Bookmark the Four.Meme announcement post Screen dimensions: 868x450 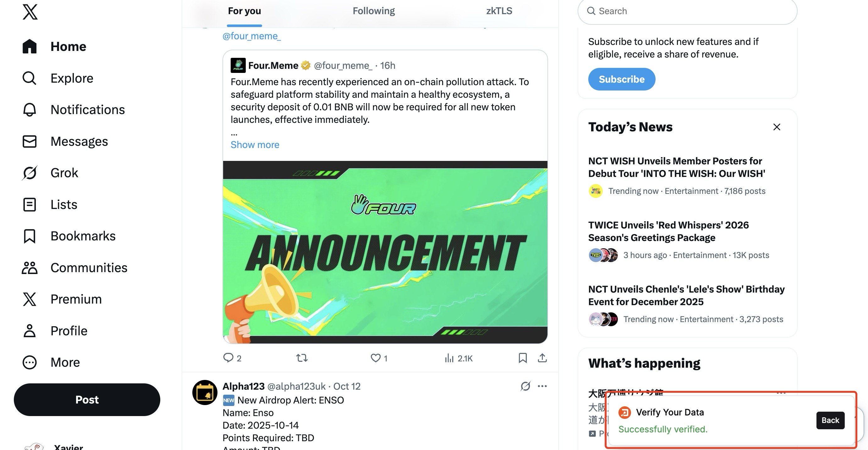[522, 358]
